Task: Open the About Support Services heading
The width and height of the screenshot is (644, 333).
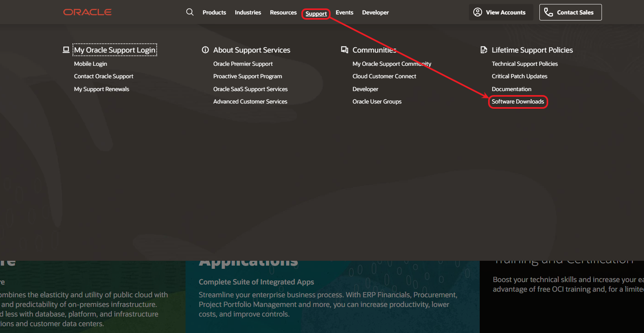Action: tap(252, 50)
